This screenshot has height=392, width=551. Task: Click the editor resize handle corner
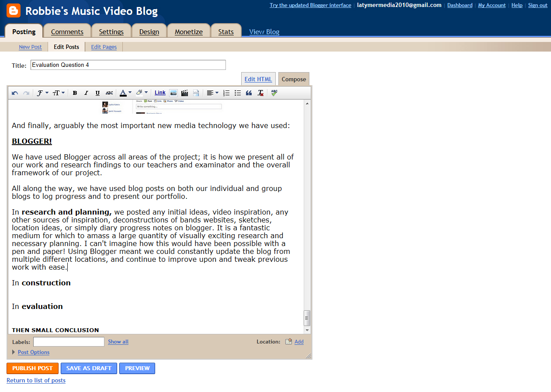[x=308, y=356]
